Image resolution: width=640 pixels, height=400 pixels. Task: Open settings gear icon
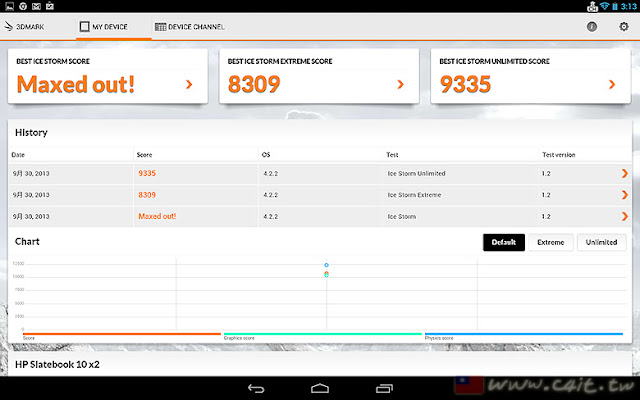(624, 27)
